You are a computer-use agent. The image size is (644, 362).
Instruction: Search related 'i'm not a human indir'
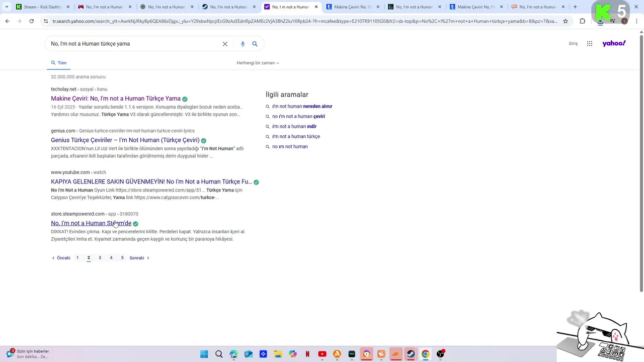coord(294,127)
